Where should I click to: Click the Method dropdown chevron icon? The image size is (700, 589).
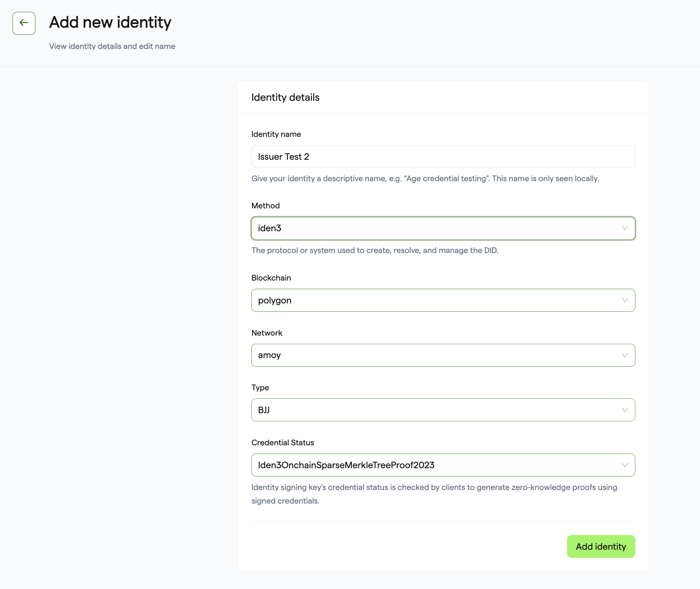[x=625, y=228]
